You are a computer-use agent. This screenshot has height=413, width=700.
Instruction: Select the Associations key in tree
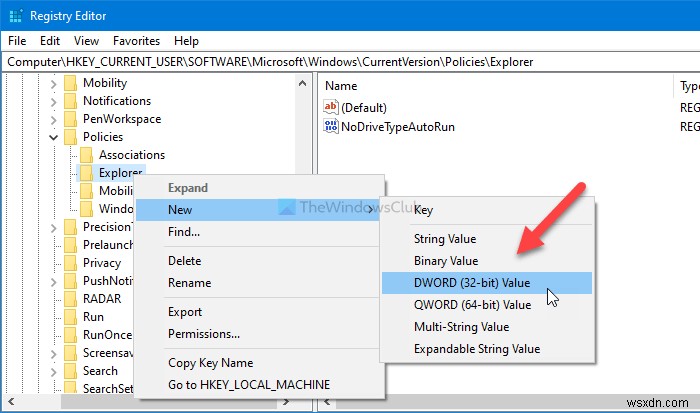132,155
